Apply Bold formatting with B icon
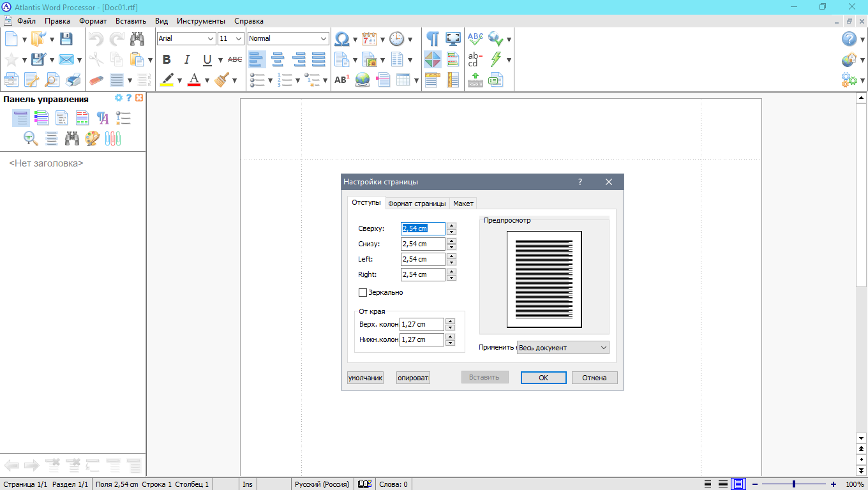This screenshot has width=868, height=490. pyautogui.click(x=167, y=59)
